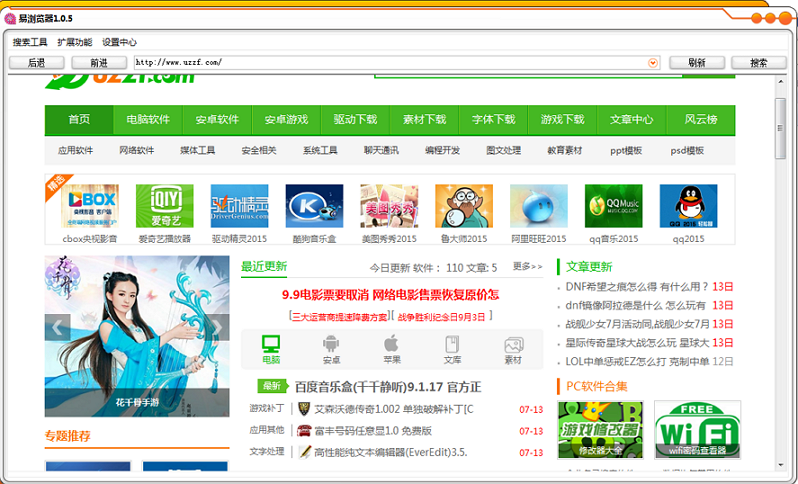The height and width of the screenshot is (484, 798).
Task: Open the 应用软件 subcategory link
Action: click(75, 151)
